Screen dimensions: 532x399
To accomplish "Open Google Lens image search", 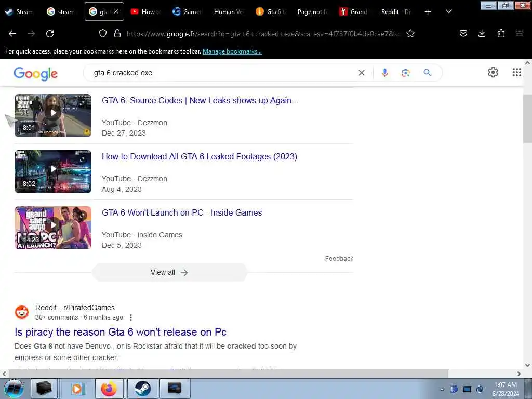I will coord(406,73).
